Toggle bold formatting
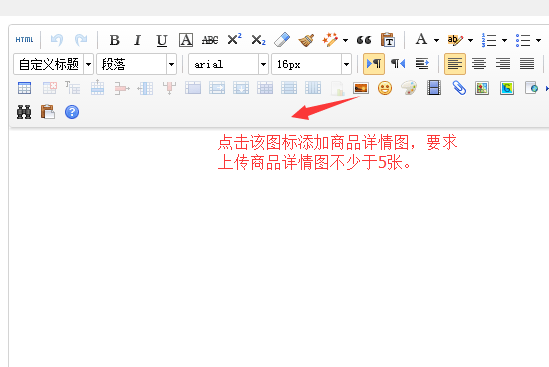The image size is (549, 367). coord(114,40)
